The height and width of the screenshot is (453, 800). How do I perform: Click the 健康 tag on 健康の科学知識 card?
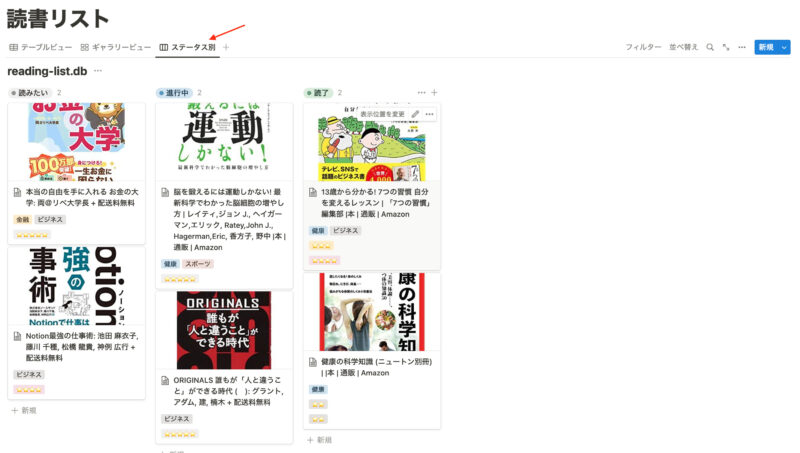[318, 389]
